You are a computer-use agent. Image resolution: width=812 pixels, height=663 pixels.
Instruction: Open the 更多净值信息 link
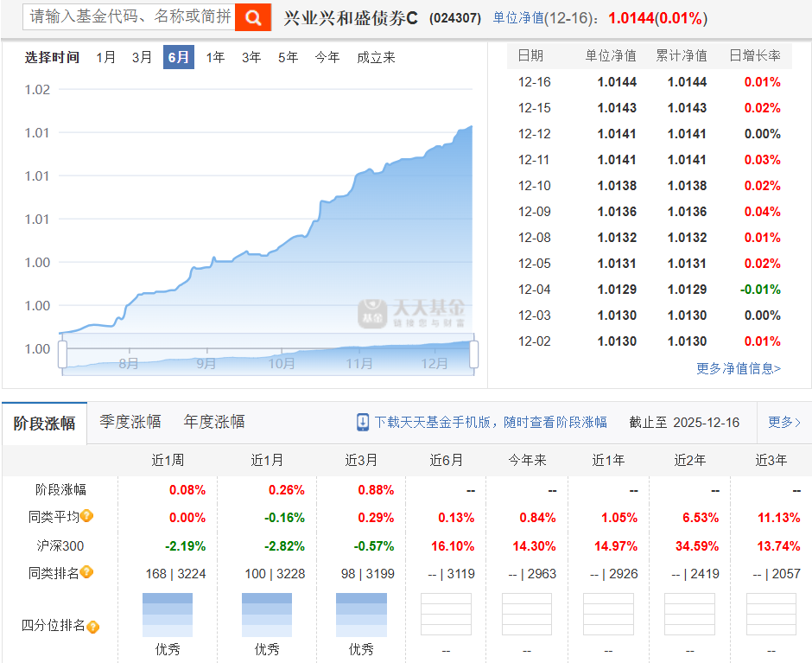[x=739, y=368]
